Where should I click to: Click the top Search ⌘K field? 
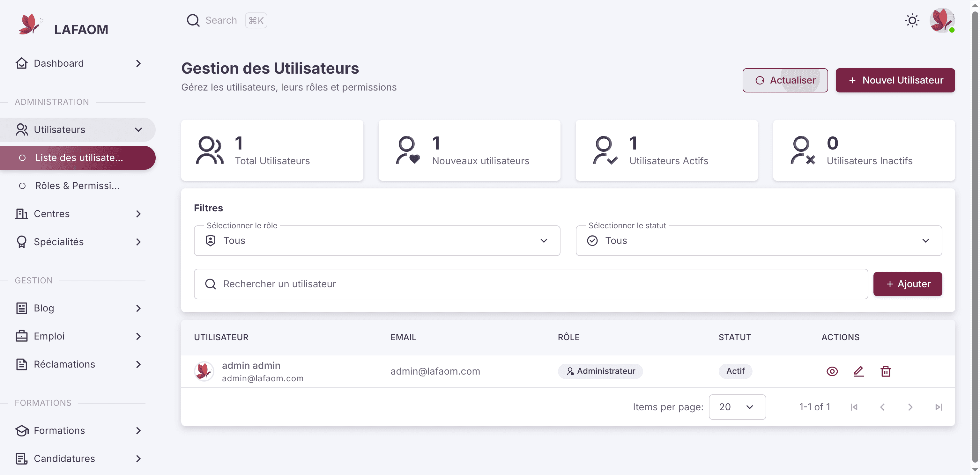(227, 20)
